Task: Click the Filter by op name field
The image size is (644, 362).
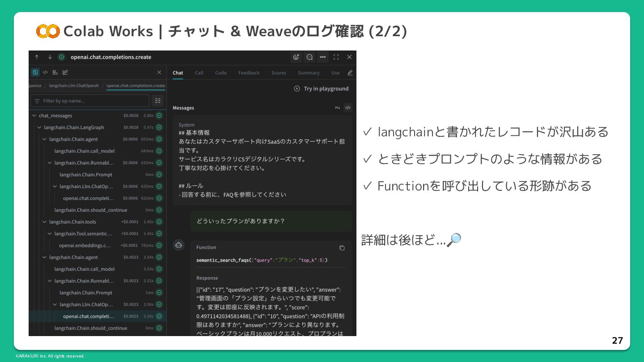Action: [x=90, y=101]
